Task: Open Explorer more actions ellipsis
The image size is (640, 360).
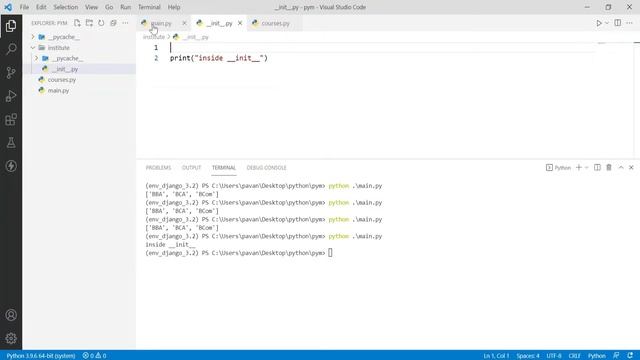Action: (x=125, y=23)
